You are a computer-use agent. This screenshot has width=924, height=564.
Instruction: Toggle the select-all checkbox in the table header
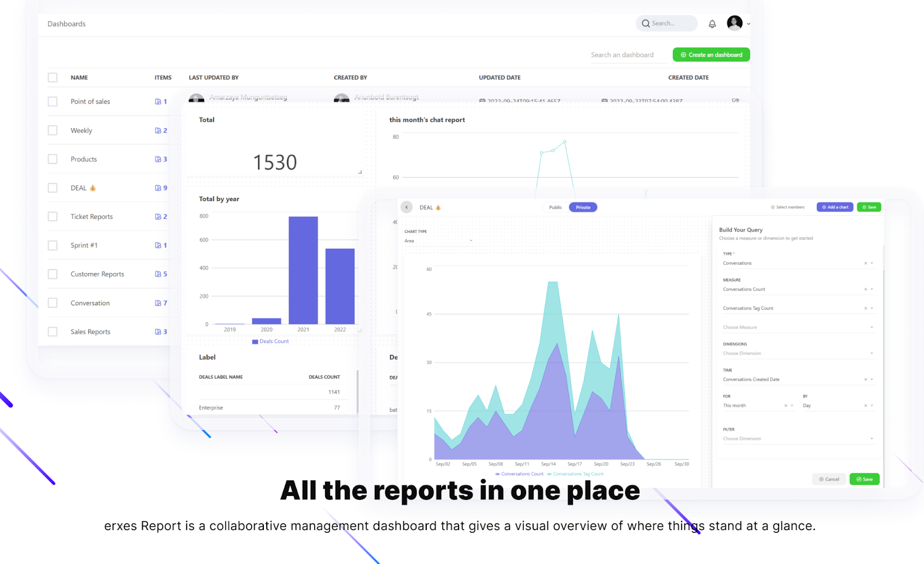point(53,77)
